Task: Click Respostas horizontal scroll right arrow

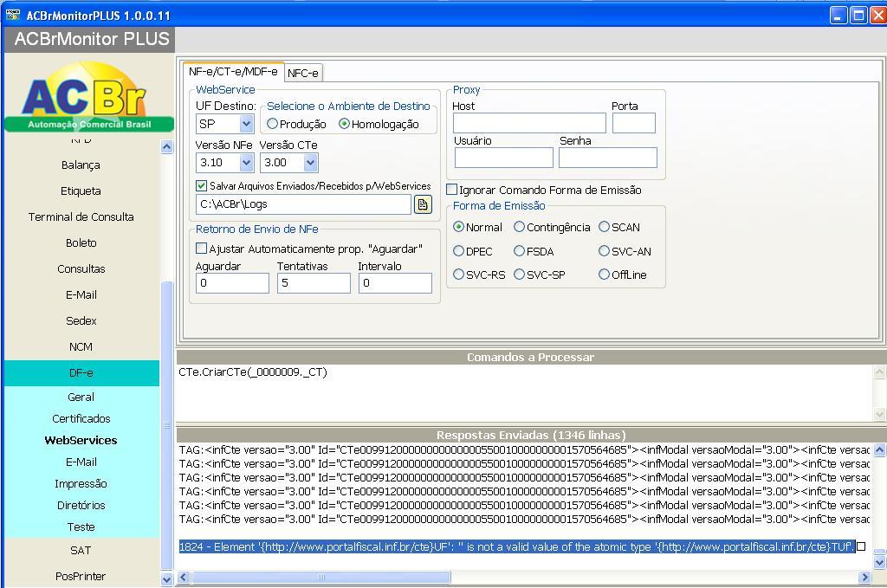Action: tap(864, 578)
